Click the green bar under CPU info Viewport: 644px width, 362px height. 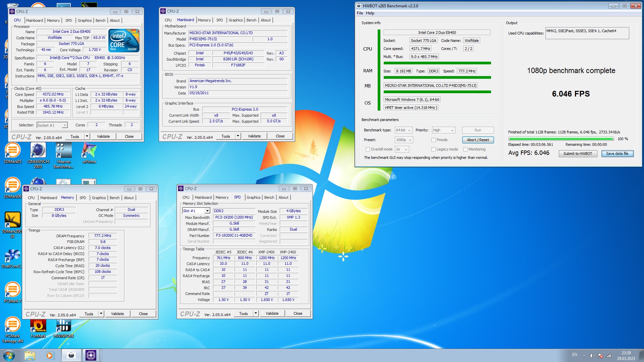[437, 63]
